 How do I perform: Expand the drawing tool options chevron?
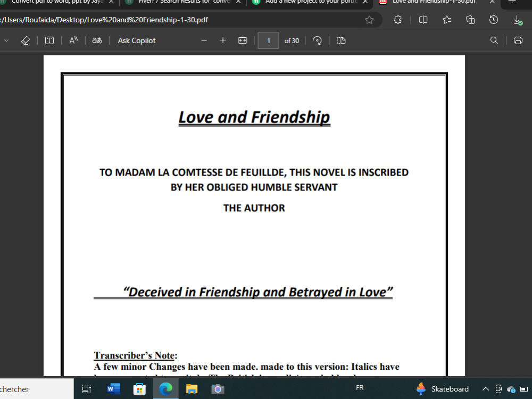click(6, 41)
